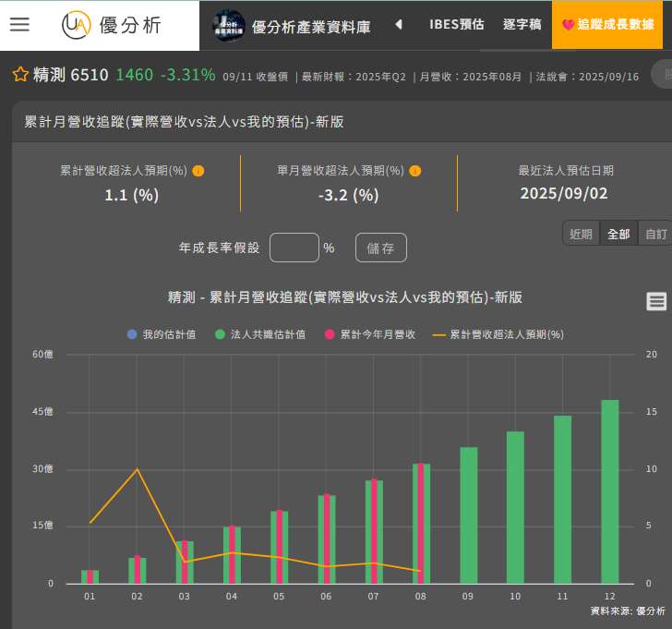Click the green bar for month 12
This screenshot has height=629, width=672.
[x=610, y=491]
